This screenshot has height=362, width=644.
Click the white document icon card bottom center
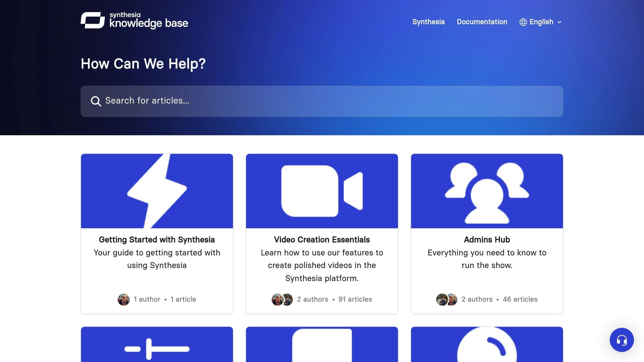click(322, 346)
